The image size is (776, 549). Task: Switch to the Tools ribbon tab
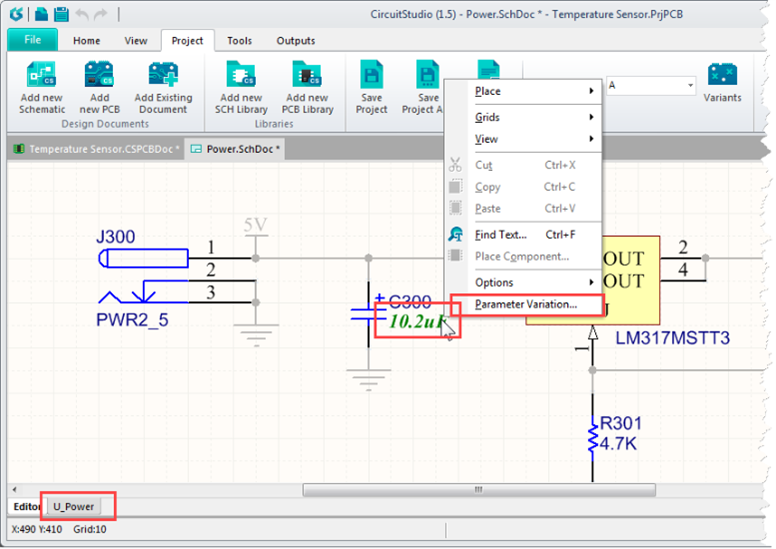[239, 41]
